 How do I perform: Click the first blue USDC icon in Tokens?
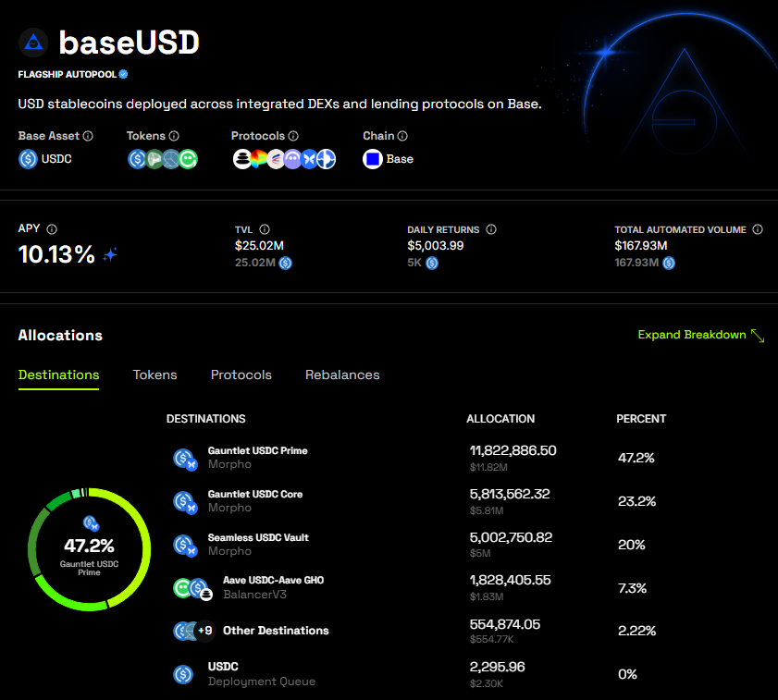pos(136,159)
